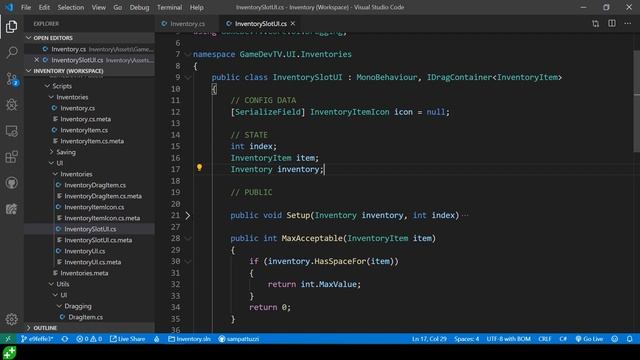Open the View menu
The image size is (640, 360).
(x=98, y=7)
